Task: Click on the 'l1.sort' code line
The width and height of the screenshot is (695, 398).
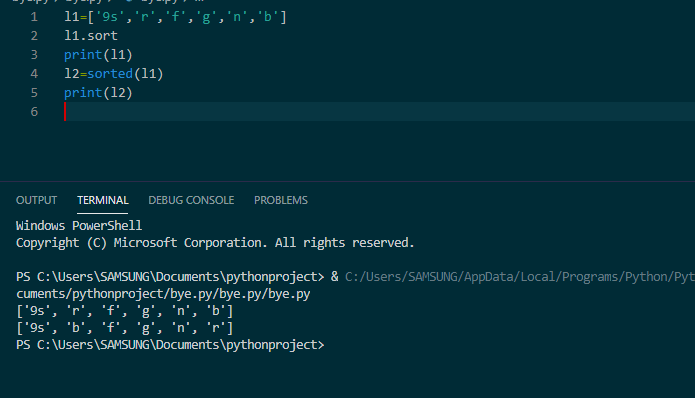Action: (x=91, y=36)
